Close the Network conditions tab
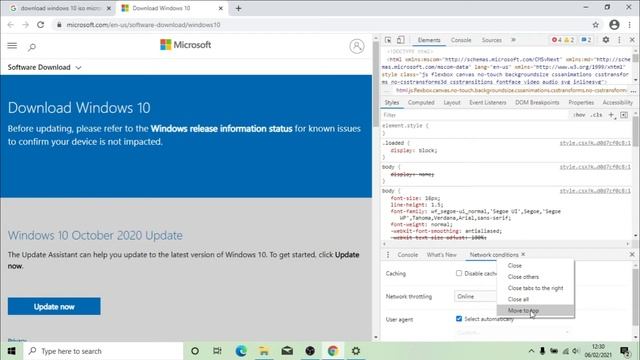The image size is (640, 360). pyautogui.click(x=523, y=254)
